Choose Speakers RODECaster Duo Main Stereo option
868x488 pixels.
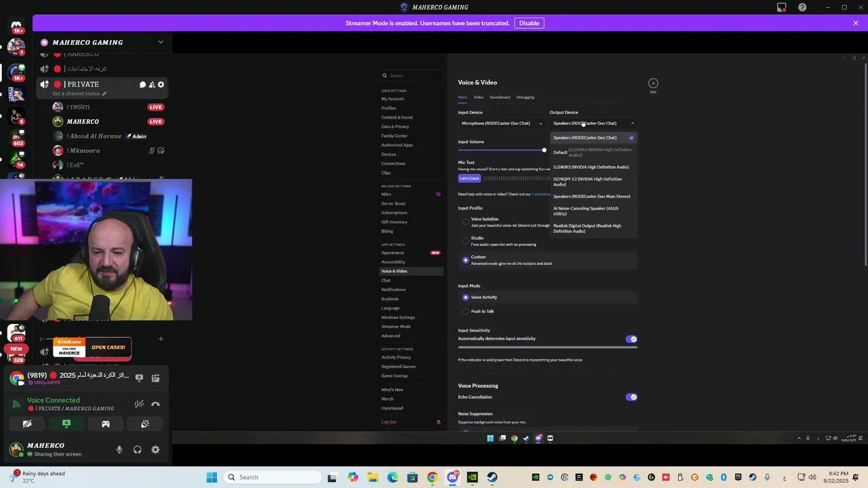pyautogui.click(x=593, y=197)
